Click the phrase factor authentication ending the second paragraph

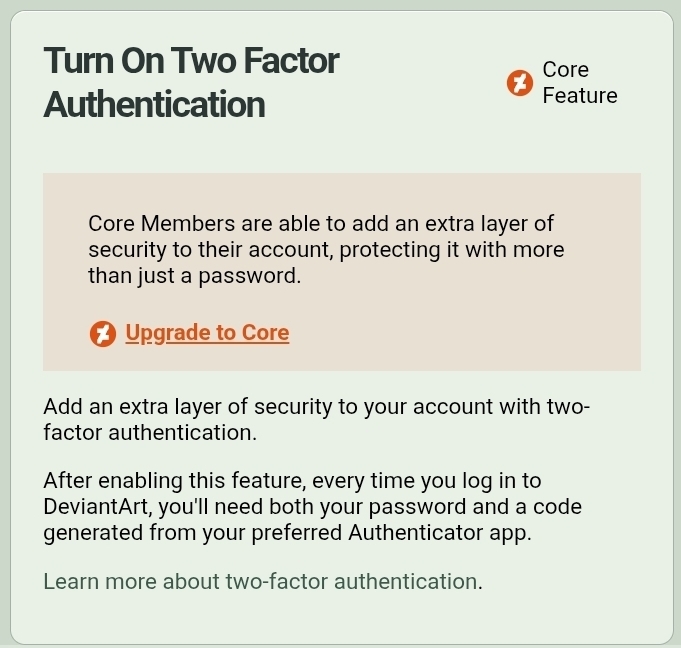[x=150, y=433]
